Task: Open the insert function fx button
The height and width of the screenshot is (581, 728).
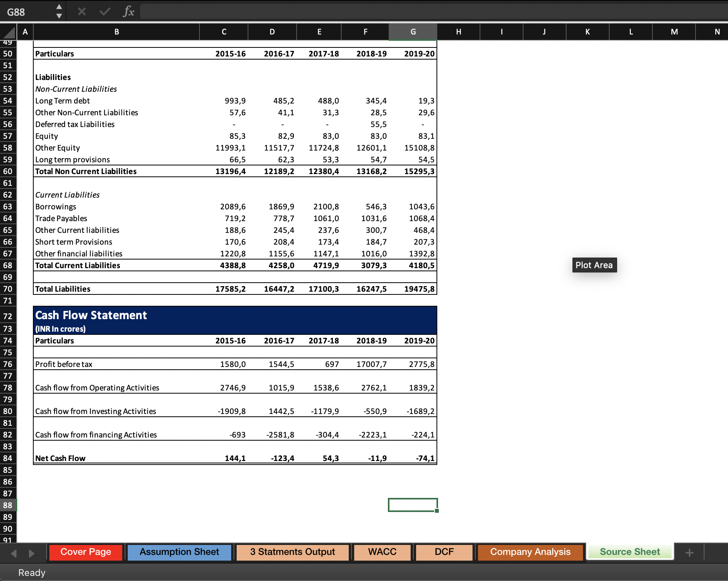Action: click(128, 12)
